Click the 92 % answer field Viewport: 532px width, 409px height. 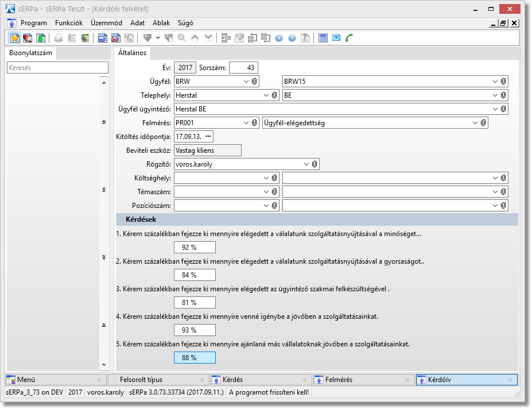pyautogui.click(x=195, y=248)
